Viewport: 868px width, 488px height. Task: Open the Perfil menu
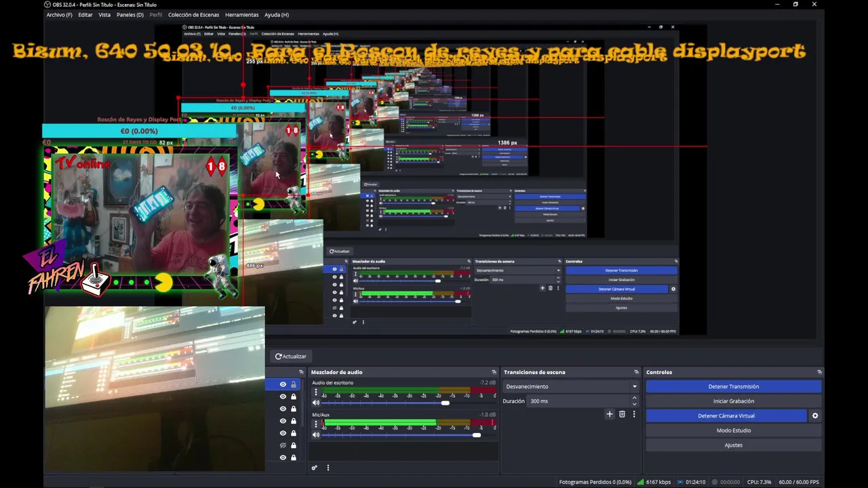[156, 15]
